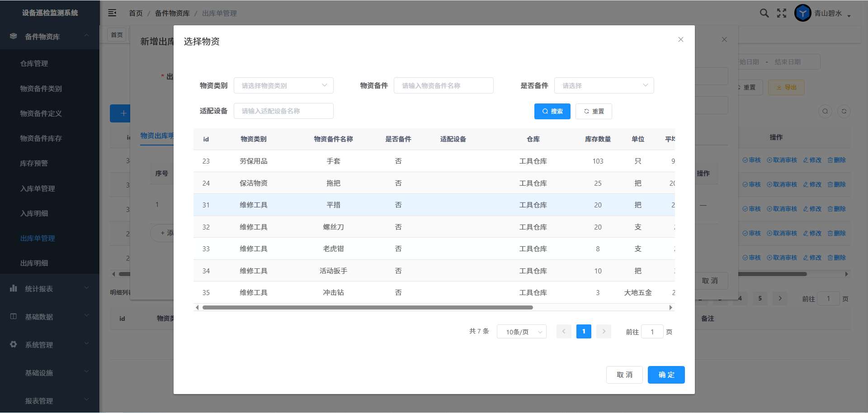Screen dimensions: 868x413
Task: Click the 物资备件 name input field
Action: tap(443, 85)
